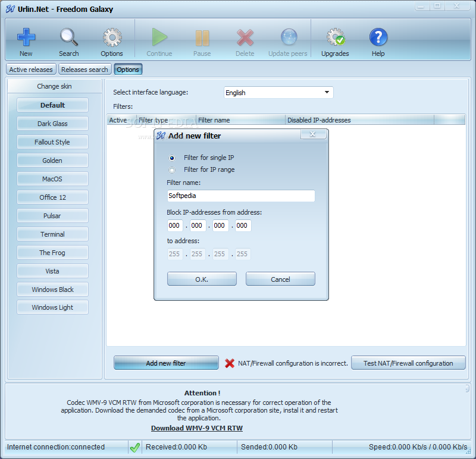Click Internet connection:connected status text
Image resolution: width=476 pixels, height=459 pixels.
click(x=56, y=447)
